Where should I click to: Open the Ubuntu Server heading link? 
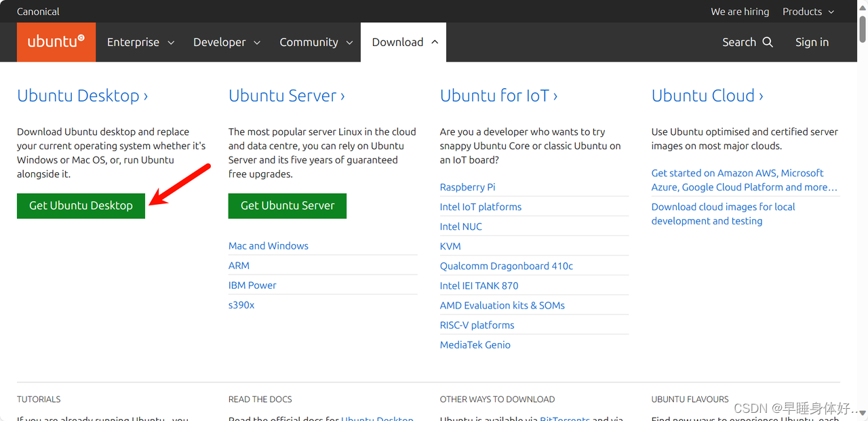click(287, 96)
